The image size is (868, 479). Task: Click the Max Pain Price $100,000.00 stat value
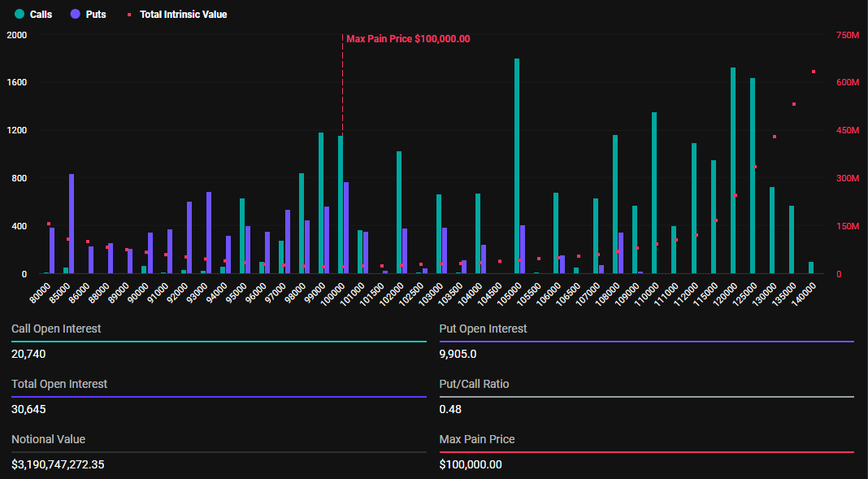[471, 464]
